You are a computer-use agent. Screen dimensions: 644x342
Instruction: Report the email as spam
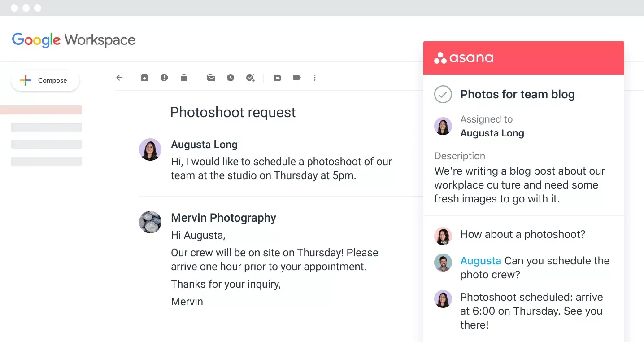164,78
